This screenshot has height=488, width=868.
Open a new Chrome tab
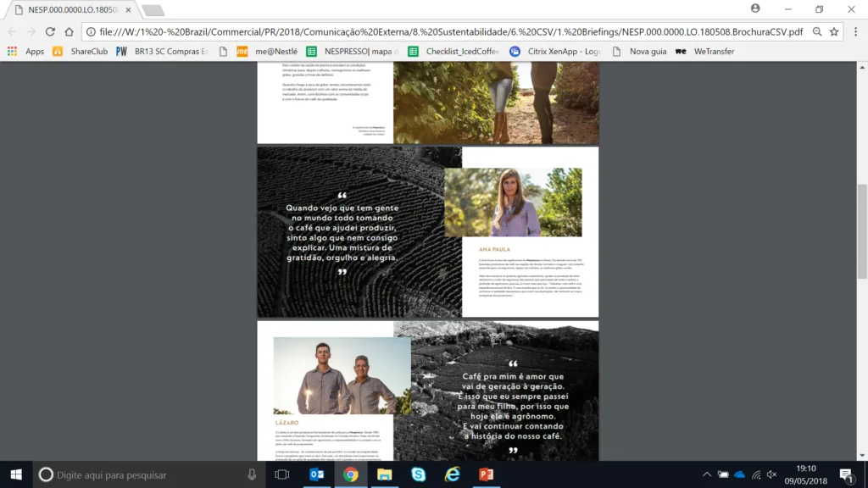(x=153, y=10)
